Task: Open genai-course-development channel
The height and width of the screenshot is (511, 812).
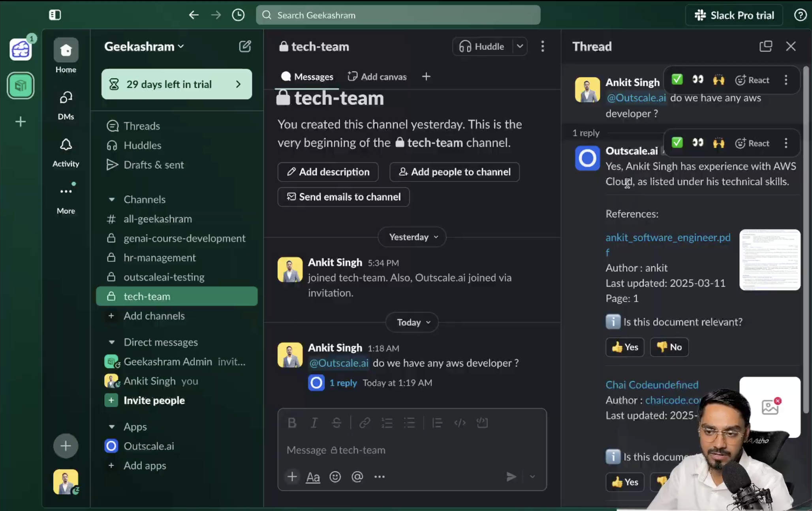Action: pos(177,238)
